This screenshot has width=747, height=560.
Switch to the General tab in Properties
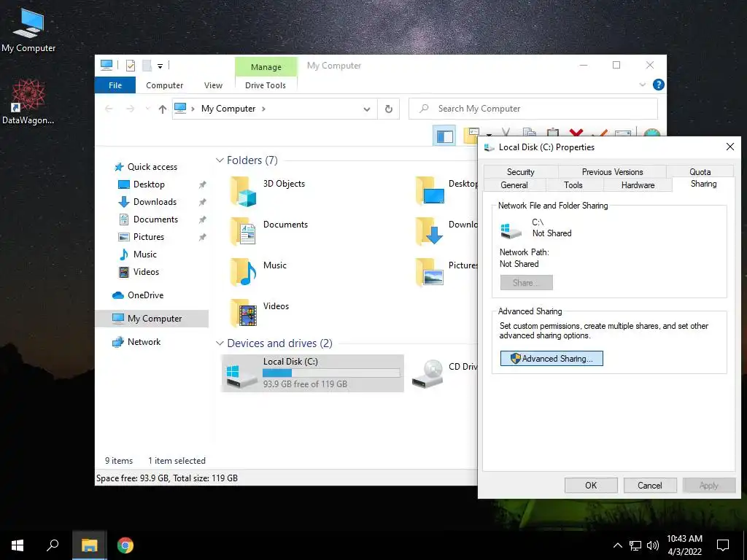(x=514, y=185)
